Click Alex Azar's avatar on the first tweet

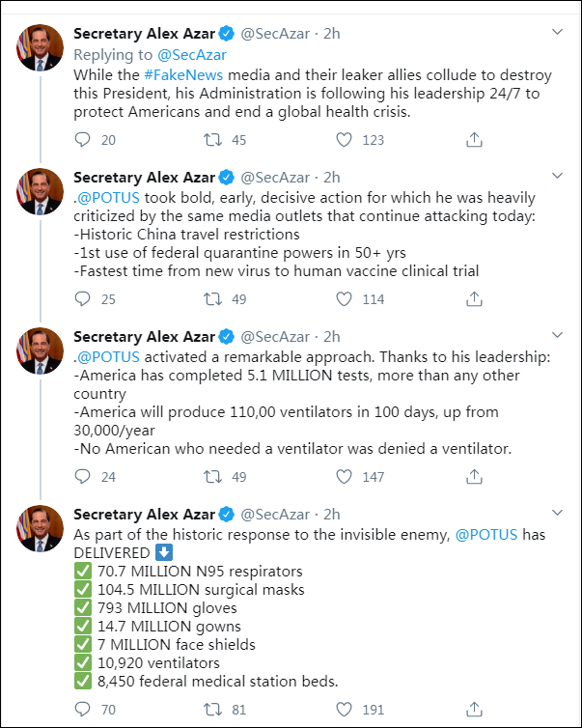(38, 48)
